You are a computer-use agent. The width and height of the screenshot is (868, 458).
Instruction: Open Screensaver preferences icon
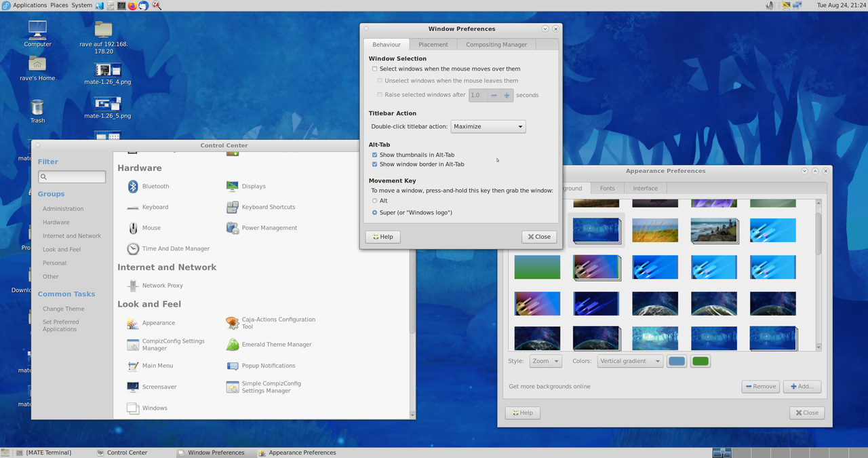pyautogui.click(x=134, y=387)
